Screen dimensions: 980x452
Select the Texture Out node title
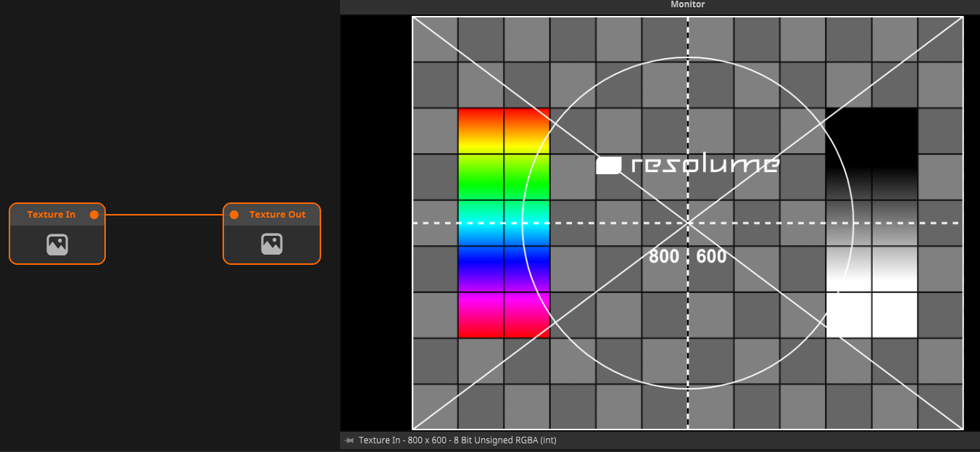[277, 215]
